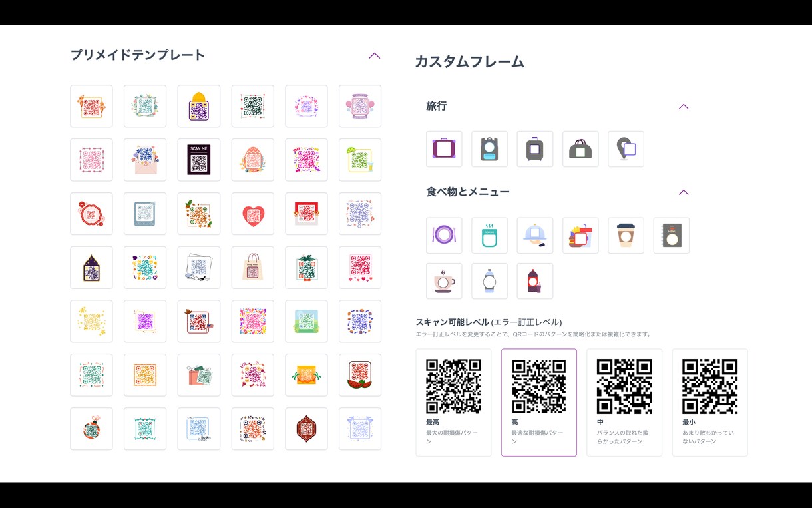Select the purple plate with cutlery frame
This screenshot has height=508, width=812.
pos(444,235)
